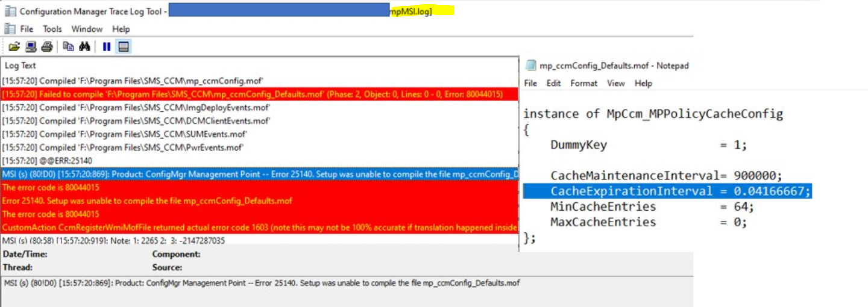Click the yellow highlighted mpMSI.log title text

[x=411, y=11]
